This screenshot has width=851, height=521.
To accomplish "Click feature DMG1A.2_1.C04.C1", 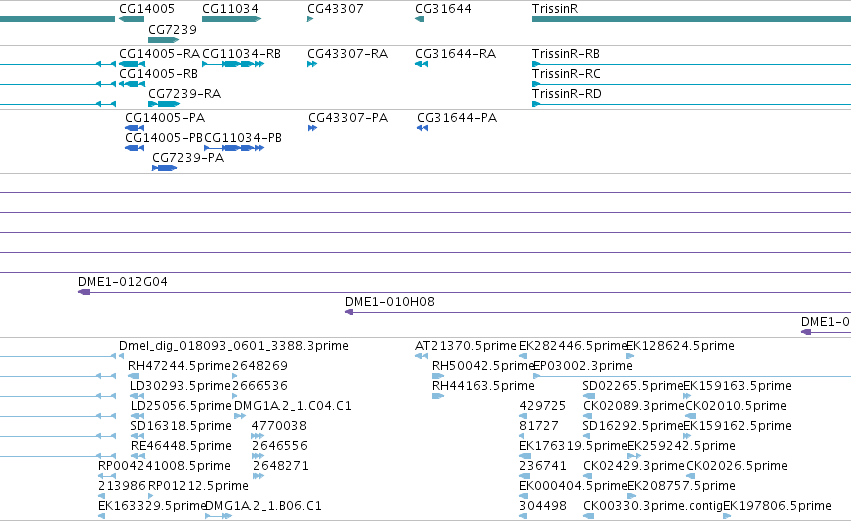I will pyautogui.click(x=293, y=406).
